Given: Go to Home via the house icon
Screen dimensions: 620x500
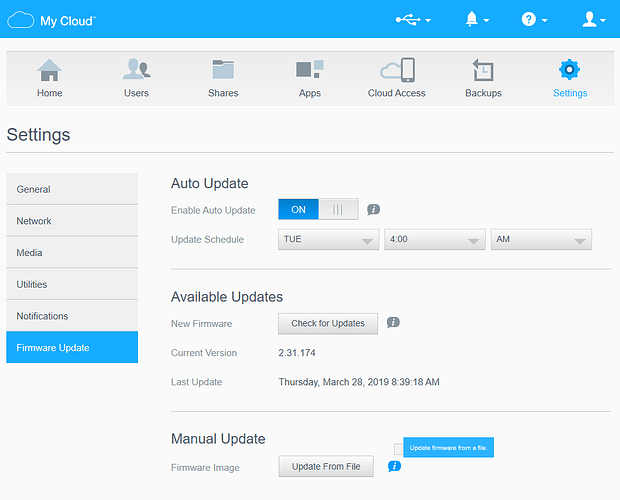Looking at the screenshot, I should (49, 70).
